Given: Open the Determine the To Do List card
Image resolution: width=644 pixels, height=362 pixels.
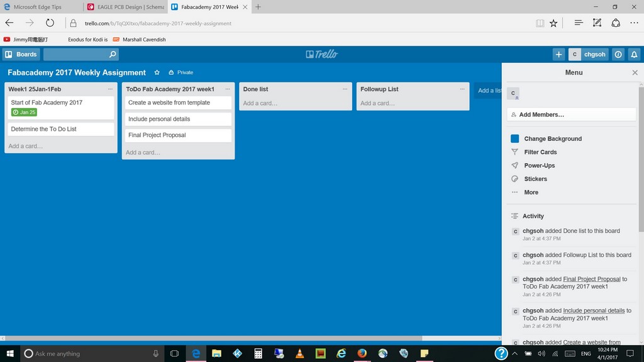Looking at the screenshot, I should tap(61, 129).
